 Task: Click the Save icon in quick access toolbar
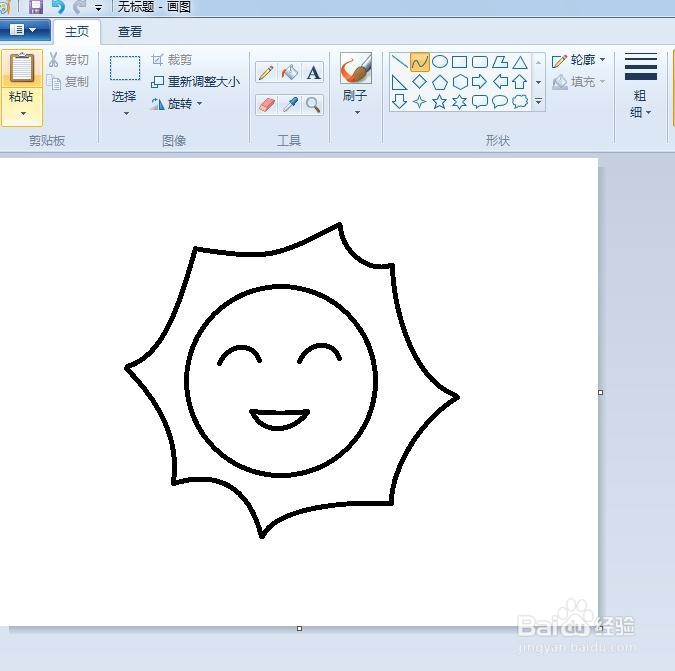36,7
